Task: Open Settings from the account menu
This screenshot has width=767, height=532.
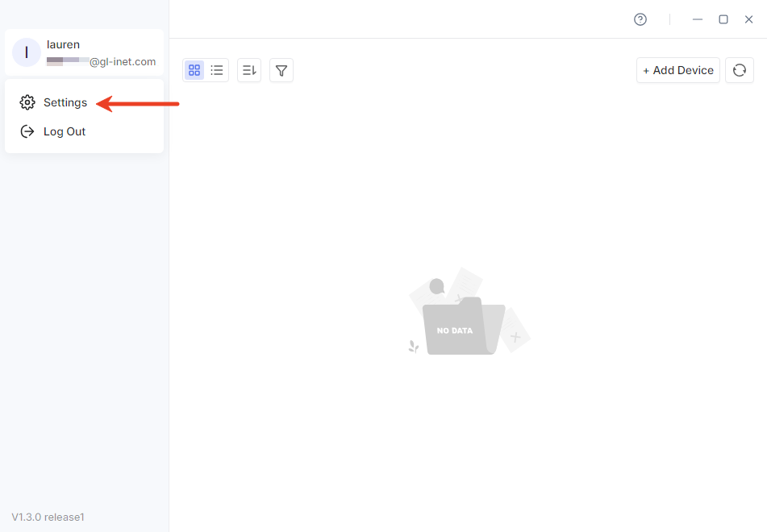Action: click(65, 102)
